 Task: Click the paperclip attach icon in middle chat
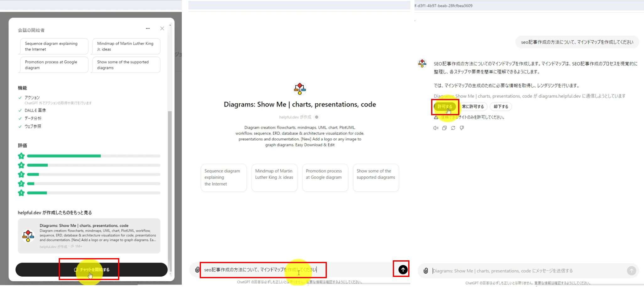pos(197,270)
